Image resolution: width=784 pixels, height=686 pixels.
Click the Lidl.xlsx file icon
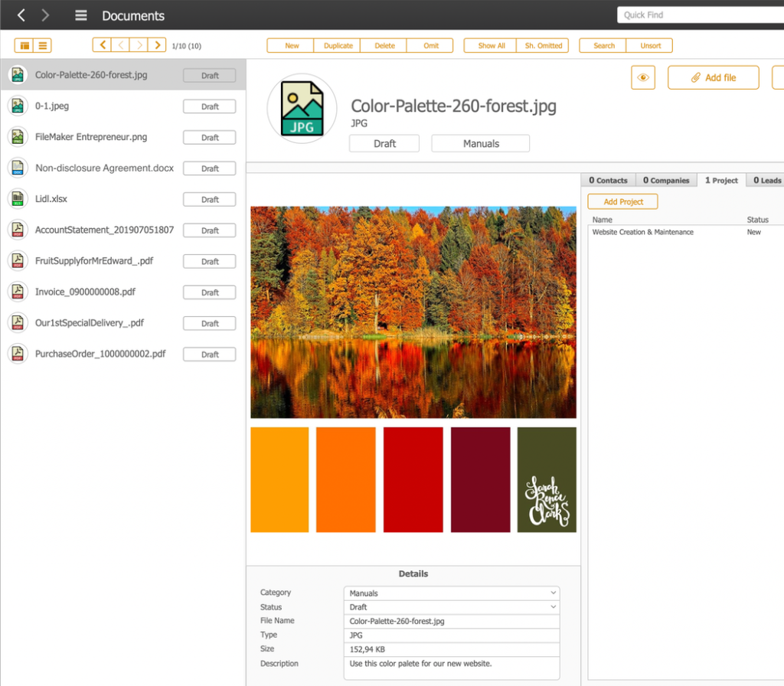point(18,199)
